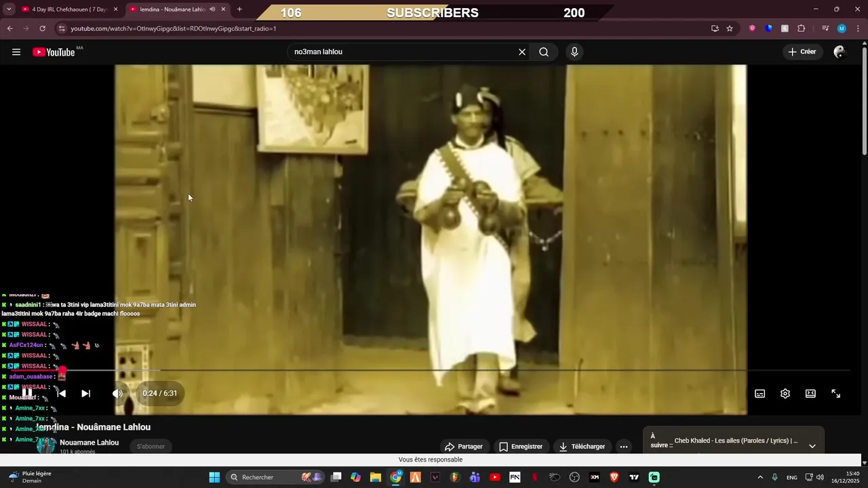
Task: Enter fullscreen mode
Action: 836,394
